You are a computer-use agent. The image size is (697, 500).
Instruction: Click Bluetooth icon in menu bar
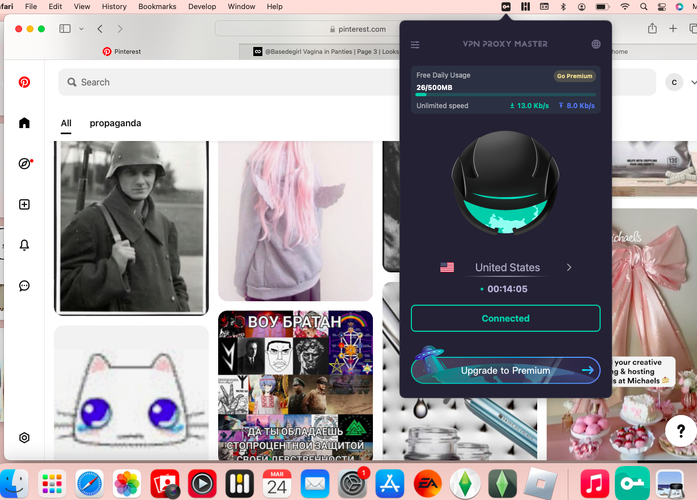click(563, 7)
